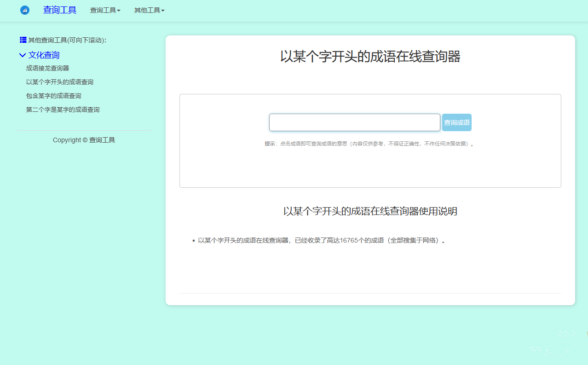Screen dimensions: 588x365
Task: Open the 文化查询 category heading
Action: pyautogui.click(x=44, y=55)
